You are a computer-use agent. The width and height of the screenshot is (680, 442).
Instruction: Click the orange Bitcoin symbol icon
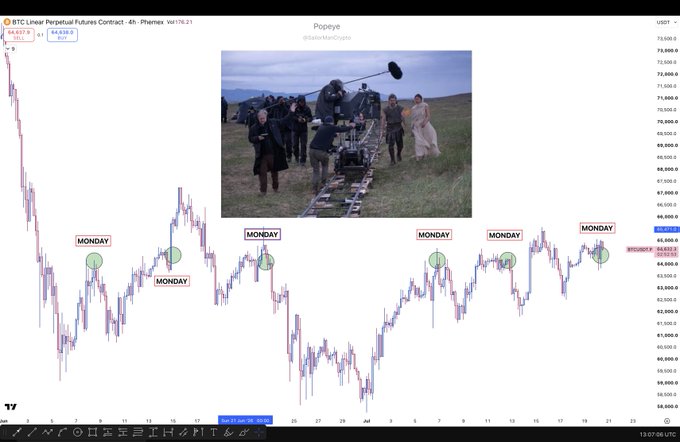tap(7, 22)
